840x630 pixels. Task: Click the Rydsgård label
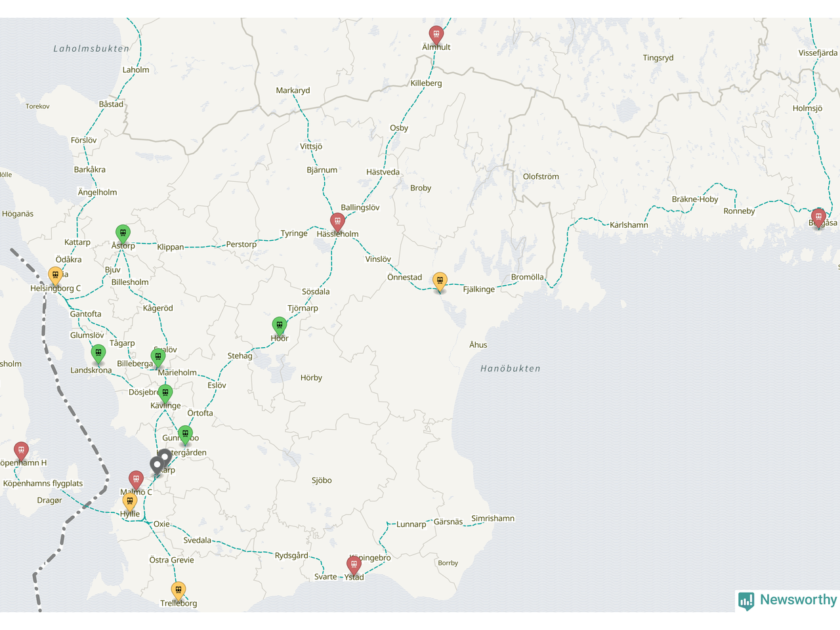[291, 555]
